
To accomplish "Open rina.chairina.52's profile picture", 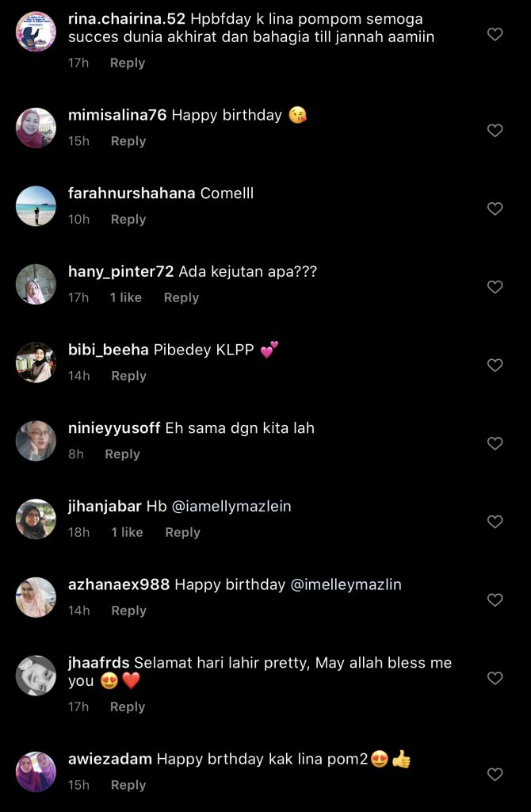I will [36, 32].
